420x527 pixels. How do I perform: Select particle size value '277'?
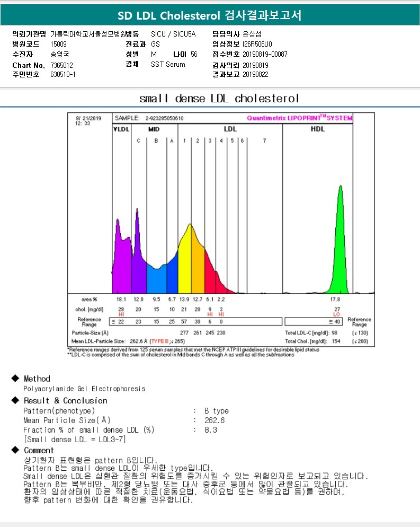pos(184,333)
